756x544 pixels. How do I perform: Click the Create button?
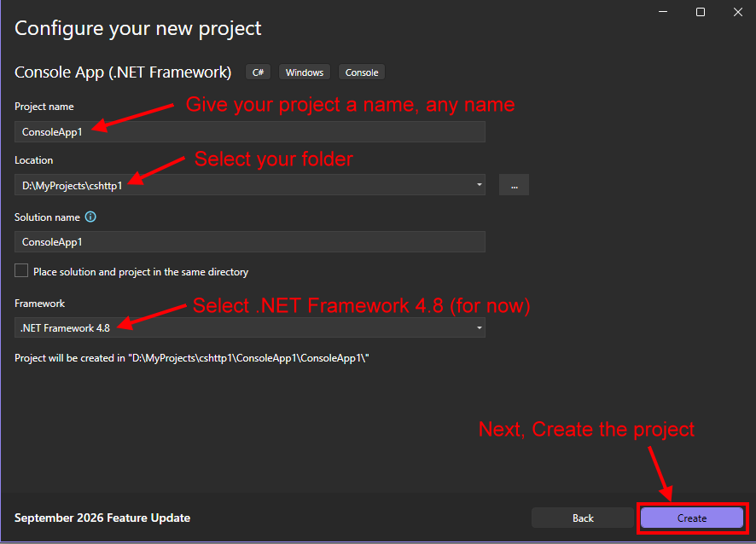[692, 518]
